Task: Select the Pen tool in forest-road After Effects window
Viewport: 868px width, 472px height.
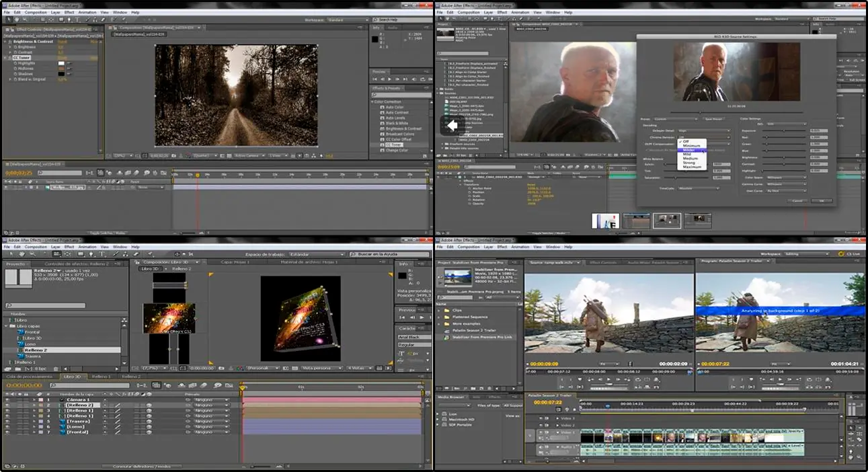Action: [69, 19]
